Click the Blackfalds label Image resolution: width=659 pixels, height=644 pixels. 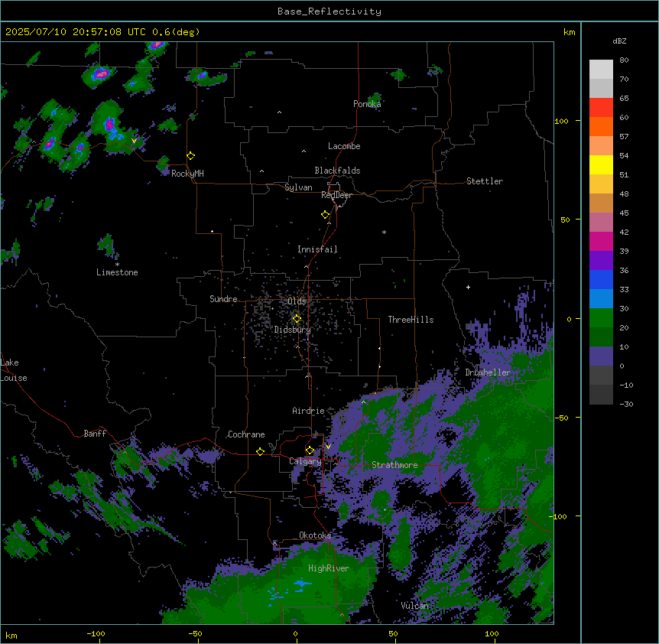(337, 171)
